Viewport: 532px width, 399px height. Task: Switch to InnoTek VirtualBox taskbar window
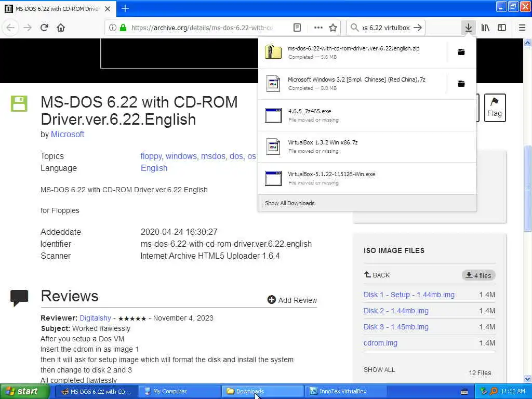[345, 392]
